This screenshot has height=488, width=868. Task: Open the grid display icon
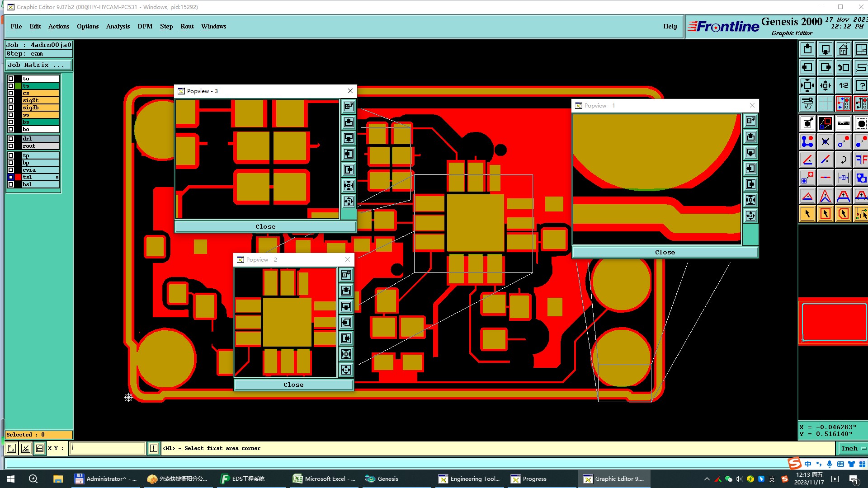pos(825,103)
